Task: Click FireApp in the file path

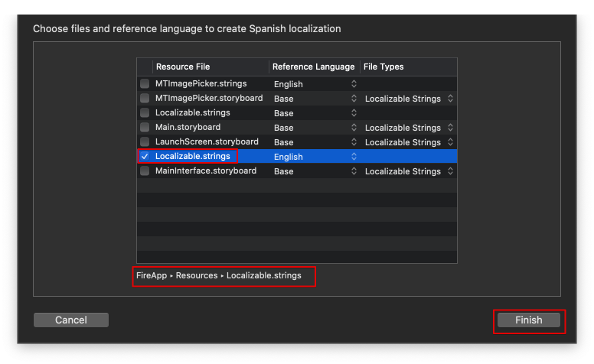Action: (x=152, y=275)
